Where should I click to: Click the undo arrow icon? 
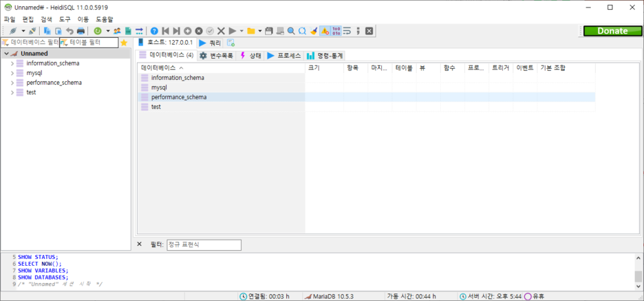tap(69, 31)
